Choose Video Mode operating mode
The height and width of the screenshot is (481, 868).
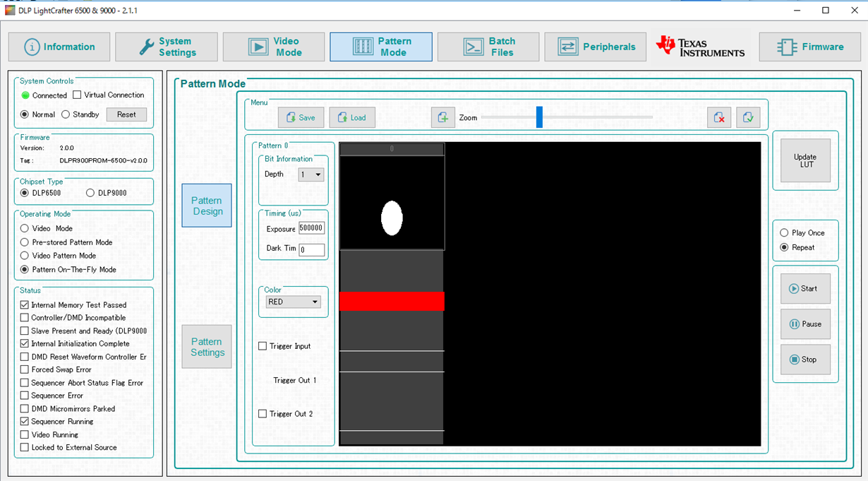click(x=25, y=228)
